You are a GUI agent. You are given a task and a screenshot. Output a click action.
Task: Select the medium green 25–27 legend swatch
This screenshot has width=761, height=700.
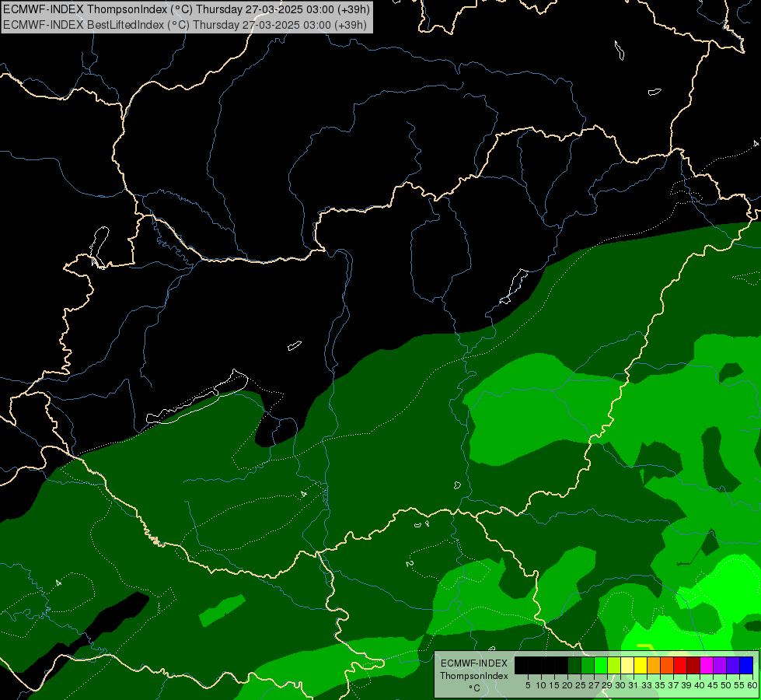[x=588, y=665]
